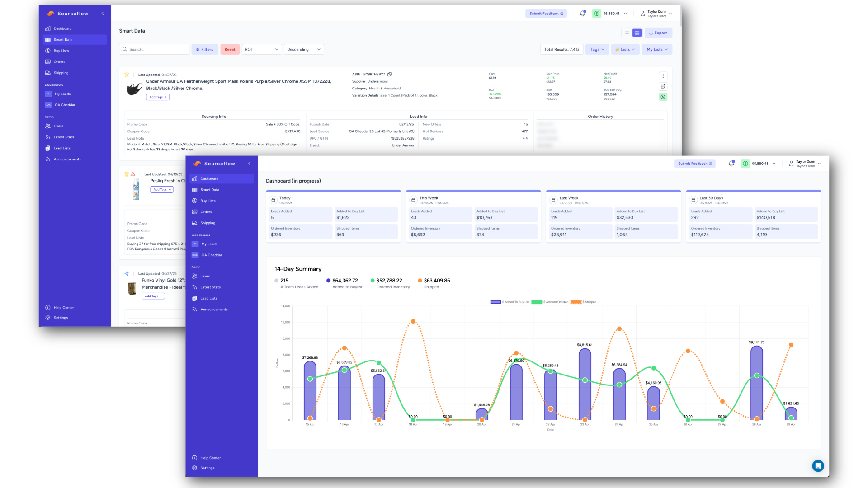Click the green dollar icon on the mask product
The width and height of the screenshot is (868, 488).
pos(663,97)
